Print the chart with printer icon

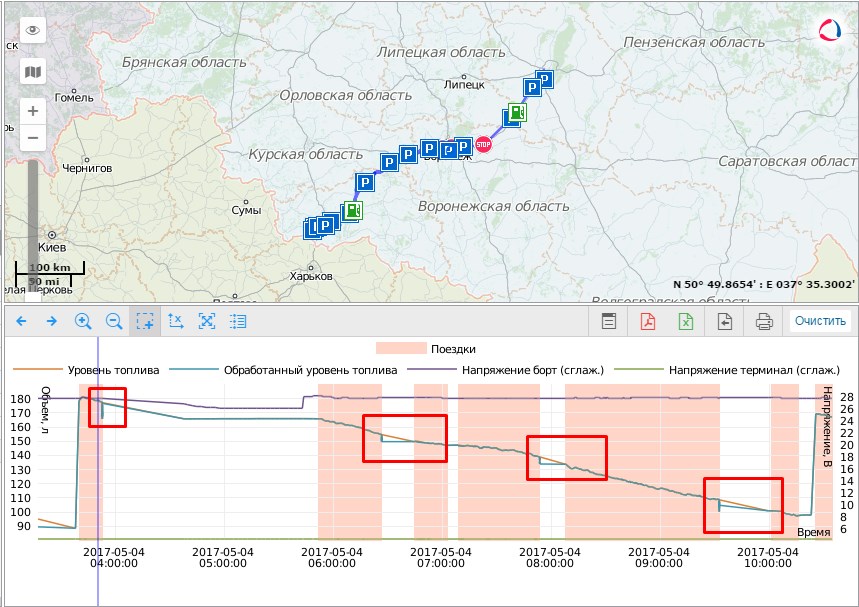[764, 321]
